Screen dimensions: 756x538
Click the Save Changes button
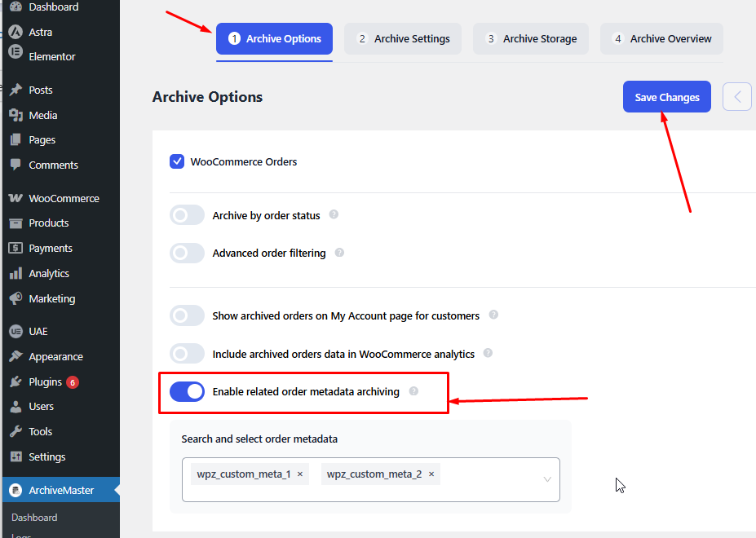667,97
